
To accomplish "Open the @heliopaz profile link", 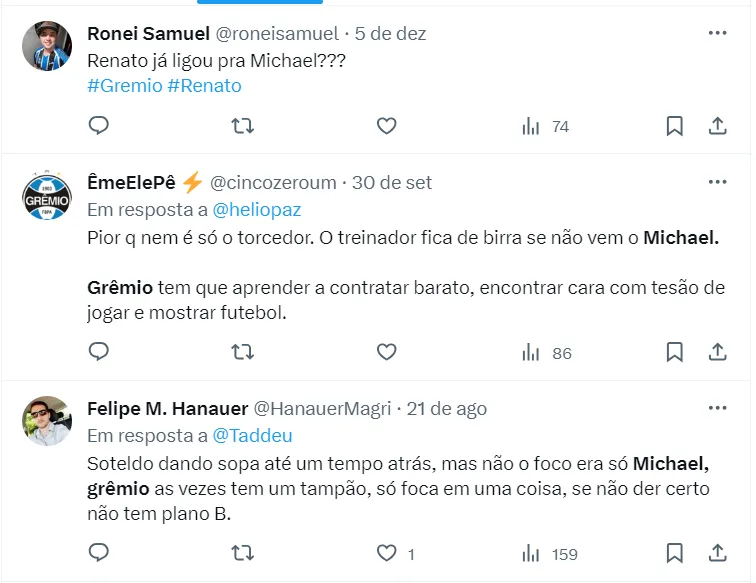I will click(256, 210).
